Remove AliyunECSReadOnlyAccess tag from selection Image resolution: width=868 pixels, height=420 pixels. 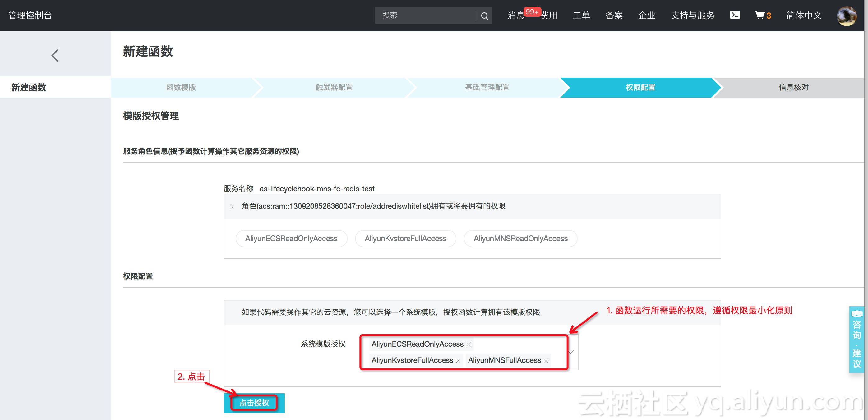click(x=469, y=344)
